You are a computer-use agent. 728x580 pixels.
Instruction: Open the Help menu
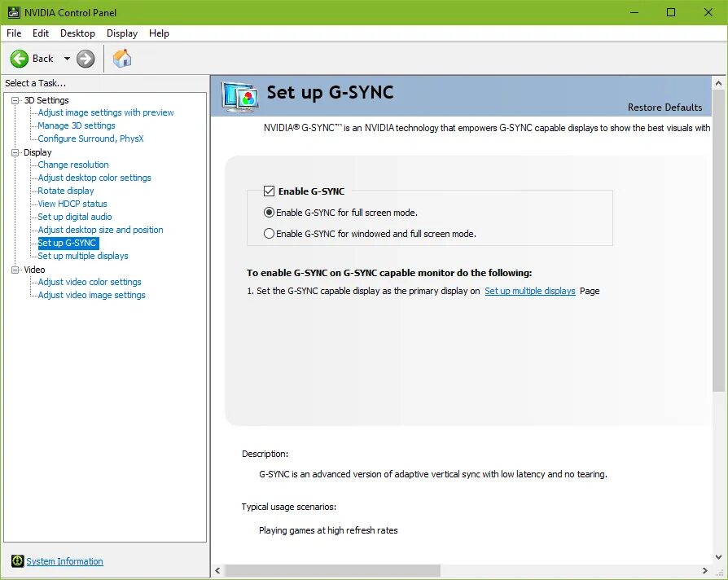click(x=159, y=33)
